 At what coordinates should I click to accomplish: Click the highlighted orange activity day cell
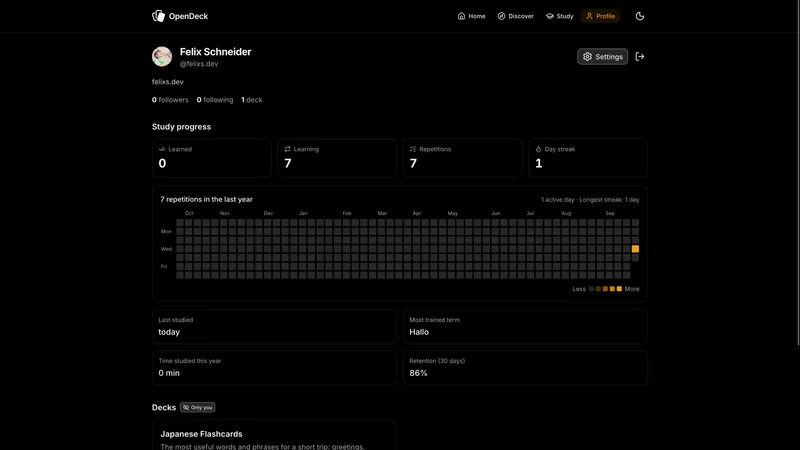pyautogui.click(x=635, y=249)
